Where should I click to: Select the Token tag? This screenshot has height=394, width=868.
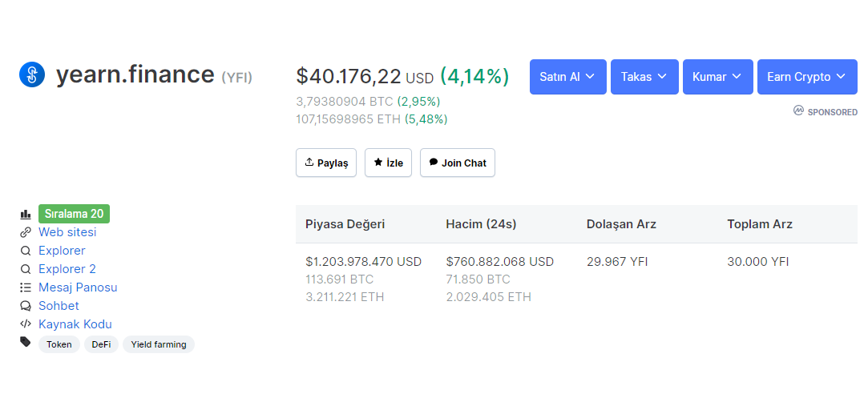coord(59,344)
